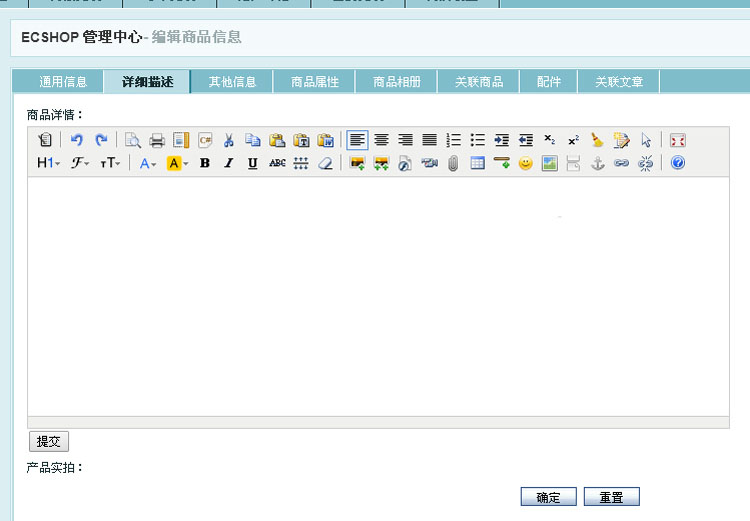The image size is (750, 521).
Task: Redo the last edit
Action: (x=101, y=140)
